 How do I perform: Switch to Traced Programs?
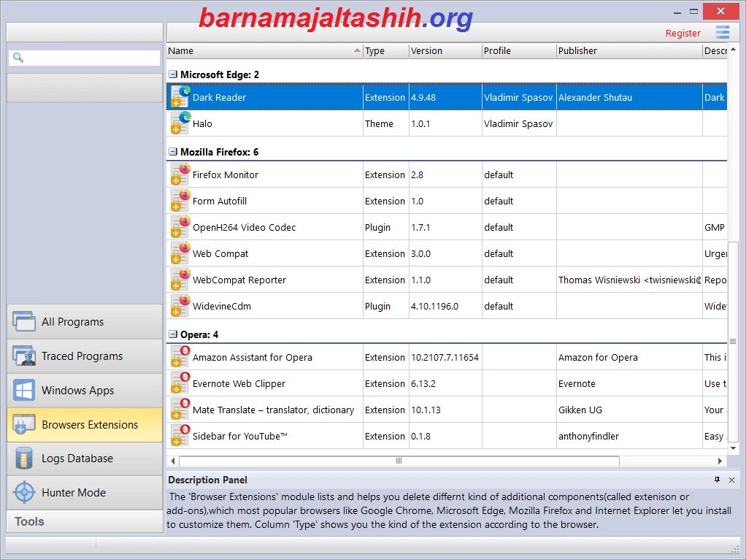[x=85, y=356]
